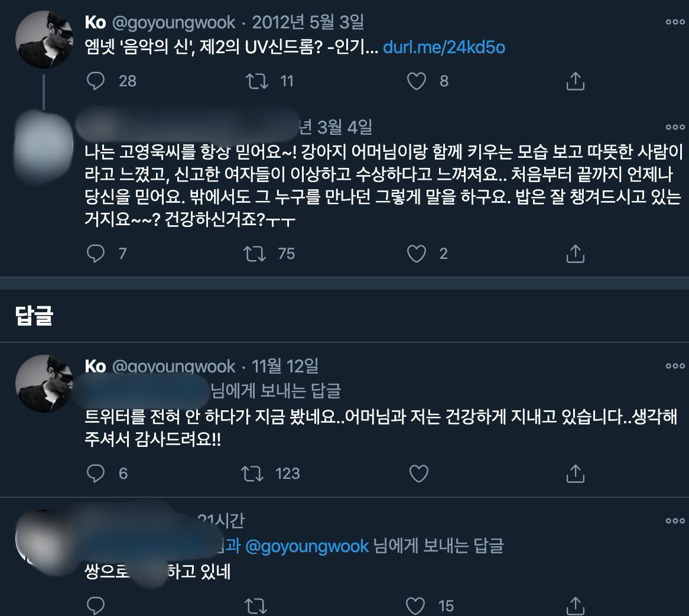
Task: Open Ko's profile picture on the top tweet
Action: click(x=44, y=40)
